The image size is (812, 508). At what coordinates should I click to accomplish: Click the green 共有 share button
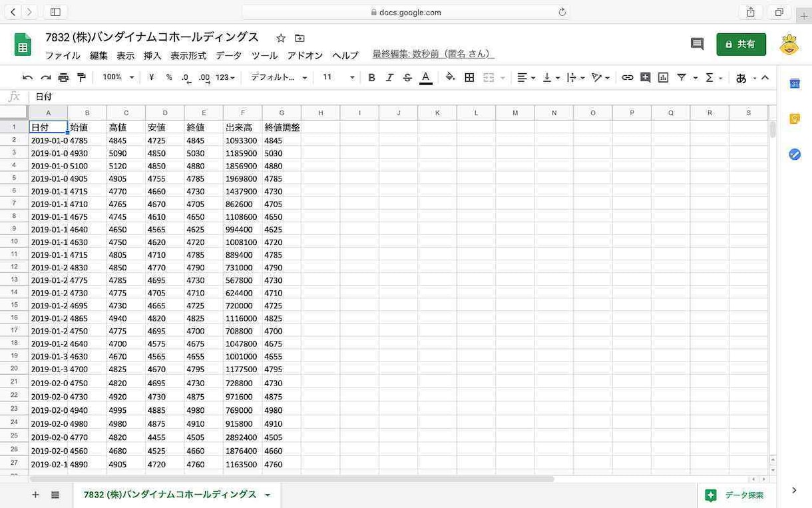point(741,44)
